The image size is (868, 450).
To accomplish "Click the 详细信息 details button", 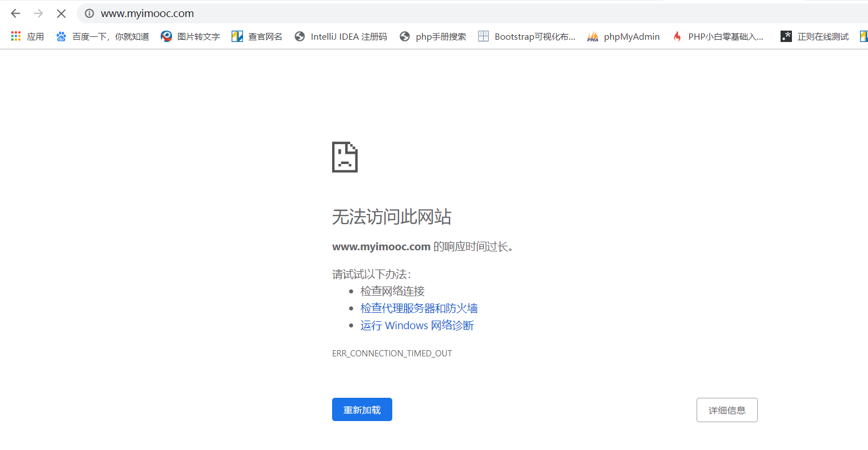I will coord(727,410).
